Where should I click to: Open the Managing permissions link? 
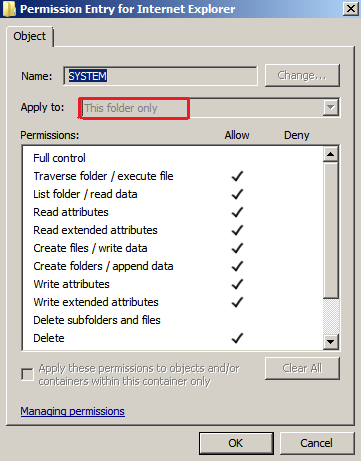(x=72, y=411)
